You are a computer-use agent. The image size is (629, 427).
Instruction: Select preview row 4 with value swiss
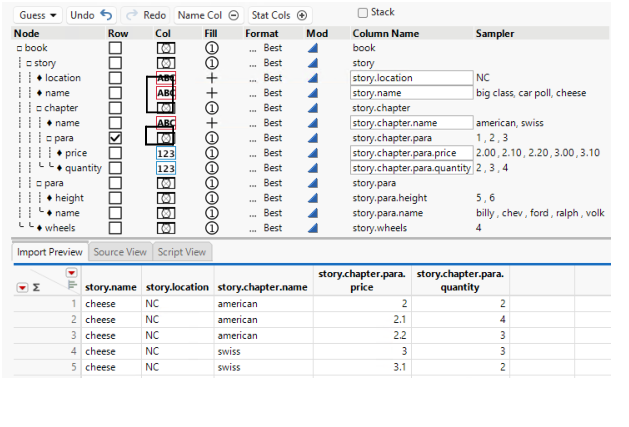tap(312, 352)
